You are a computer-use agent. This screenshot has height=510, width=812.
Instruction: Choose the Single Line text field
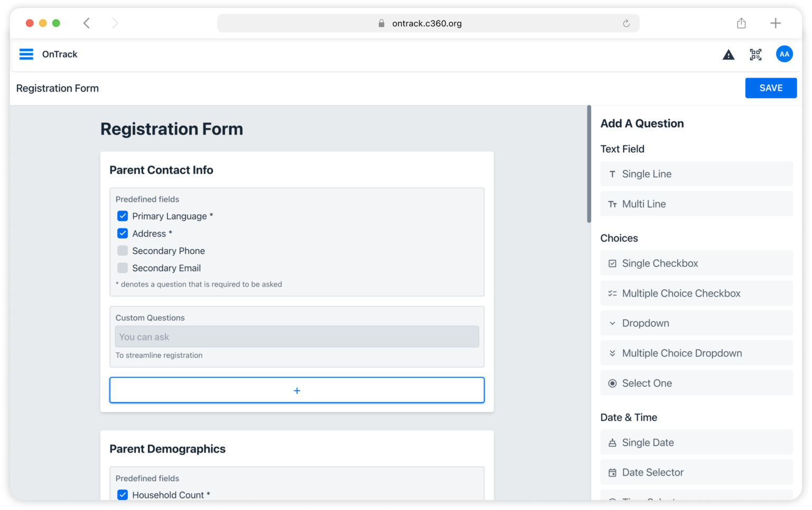(x=696, y=174)
